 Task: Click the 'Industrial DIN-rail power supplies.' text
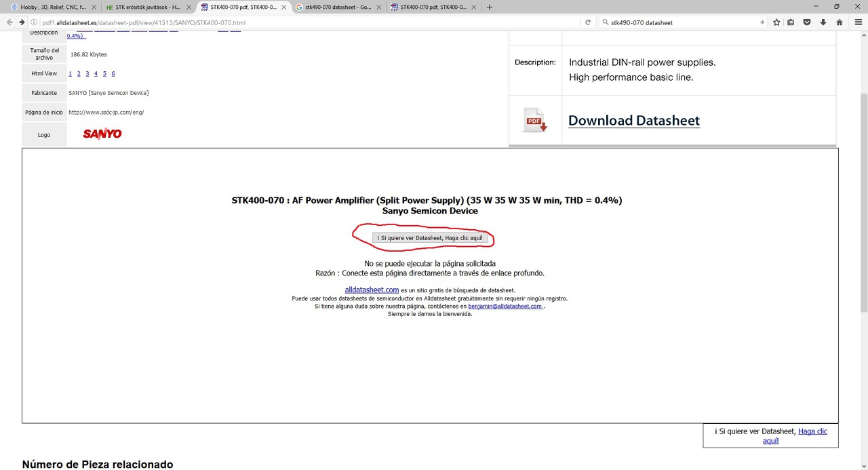[x=642, y=62]
